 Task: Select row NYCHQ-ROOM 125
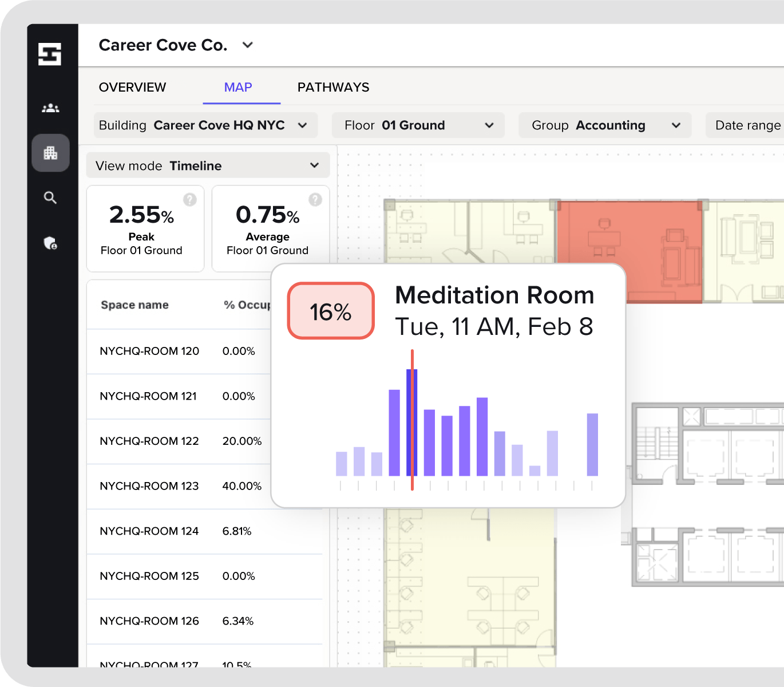click(205, 577)
